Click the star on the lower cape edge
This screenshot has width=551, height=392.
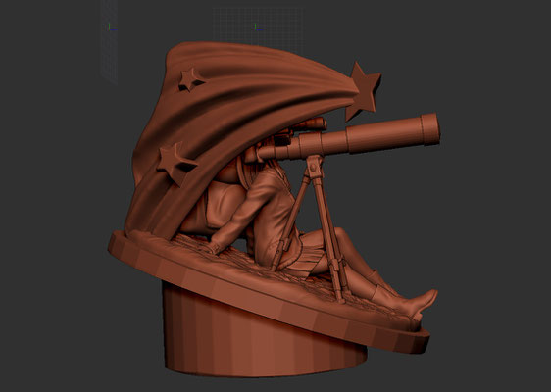[x=175, y=164]
